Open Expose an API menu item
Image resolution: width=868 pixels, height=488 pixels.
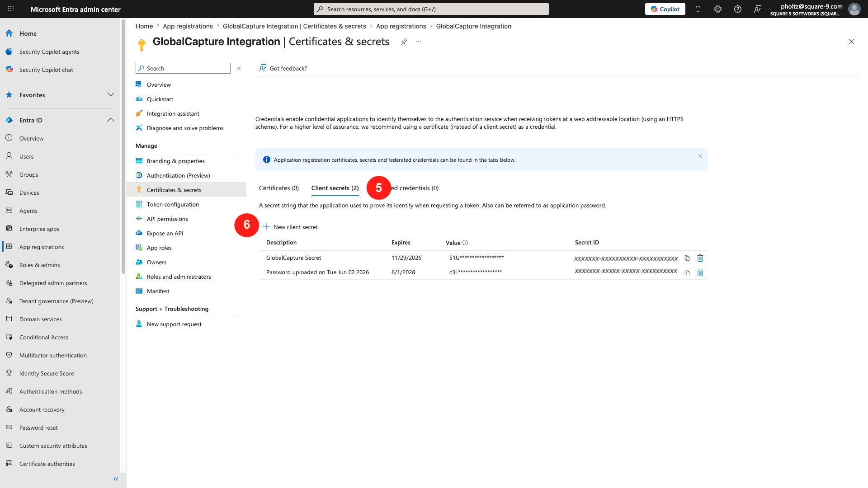165,233
